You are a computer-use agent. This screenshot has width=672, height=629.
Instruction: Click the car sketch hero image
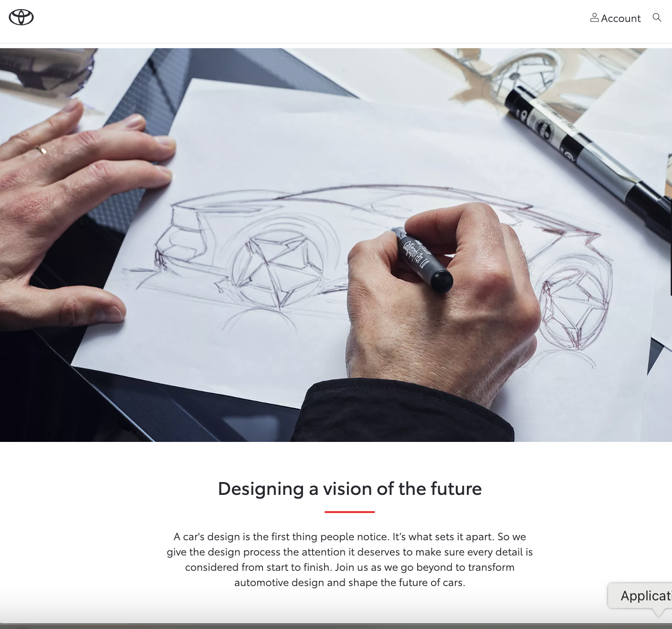[x=336, y=245]
